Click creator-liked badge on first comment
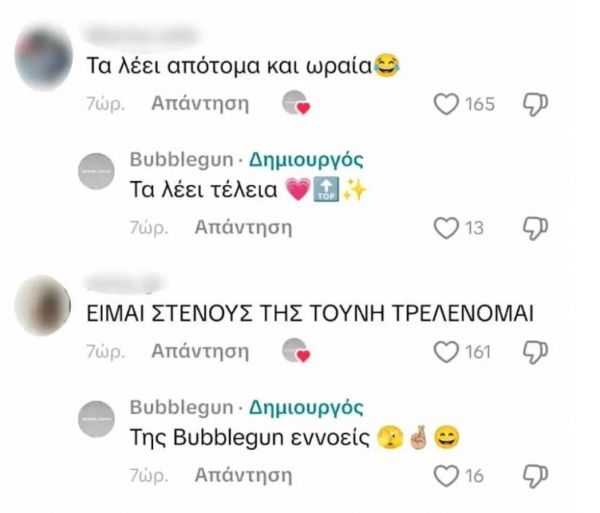The width and height of the screenshot is (600, 513). (x=296, y=103)
